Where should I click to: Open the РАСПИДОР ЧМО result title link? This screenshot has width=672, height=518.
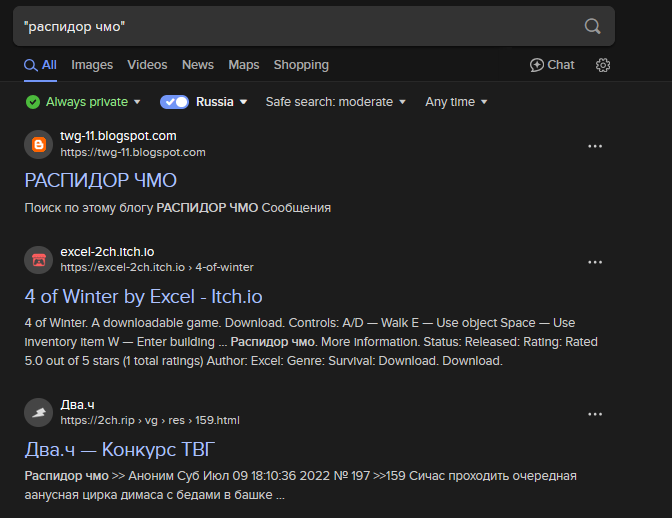pos(100,180)
